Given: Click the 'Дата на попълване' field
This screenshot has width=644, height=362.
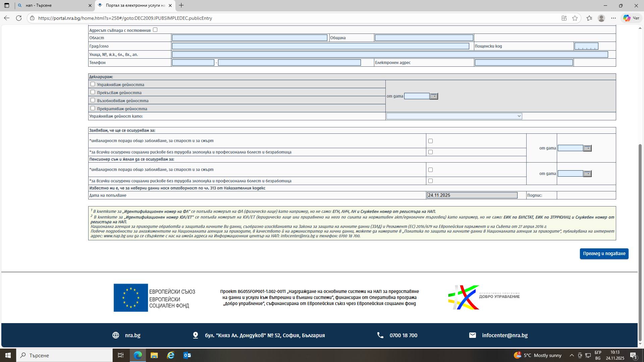Looking at the screenshot, I should pos(472,195).
